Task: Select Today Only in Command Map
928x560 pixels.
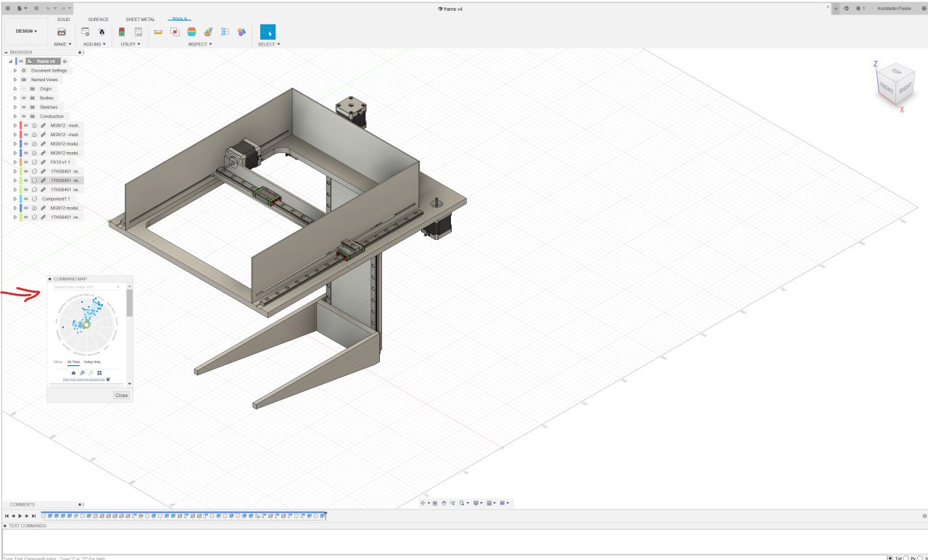Action: click(92, 362)
